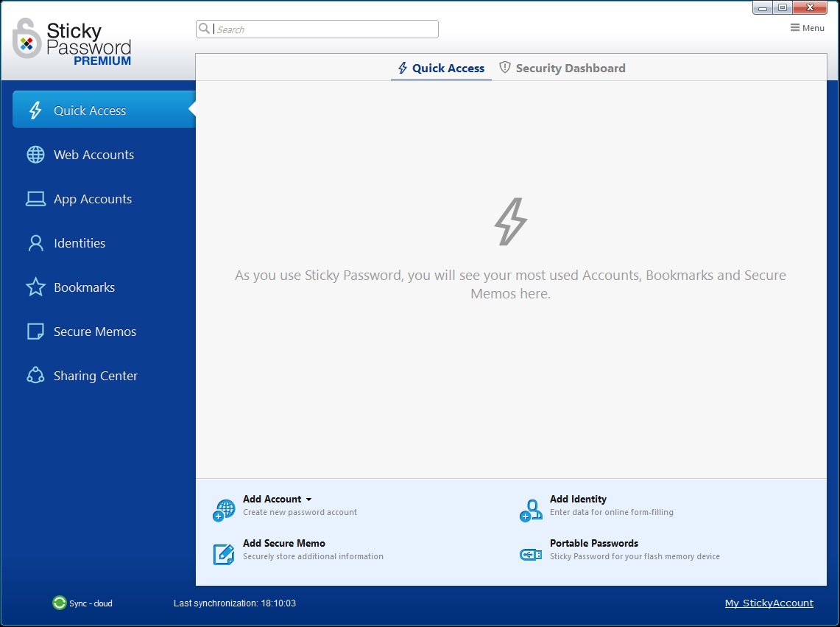This screenshot has width=840, height=627.
Task: Click the Add Secure Memo pencil icon
Action: [x=224, y=554]
